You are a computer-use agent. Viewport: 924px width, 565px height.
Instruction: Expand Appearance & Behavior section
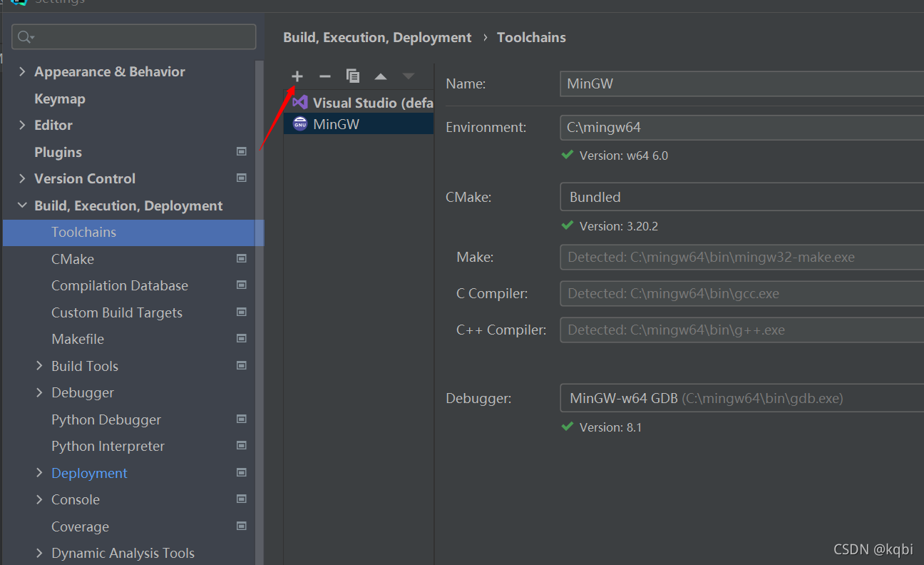click(22, 71)
